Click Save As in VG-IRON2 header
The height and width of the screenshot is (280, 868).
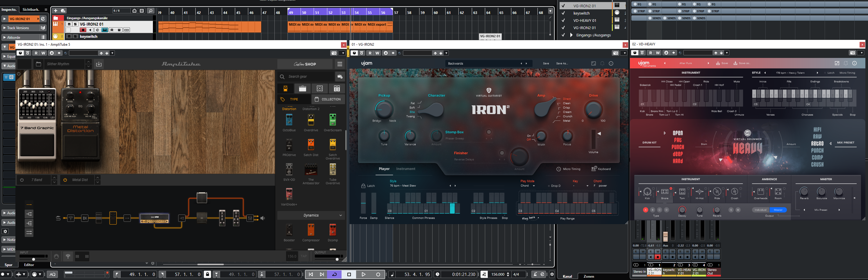pos(562,63)
